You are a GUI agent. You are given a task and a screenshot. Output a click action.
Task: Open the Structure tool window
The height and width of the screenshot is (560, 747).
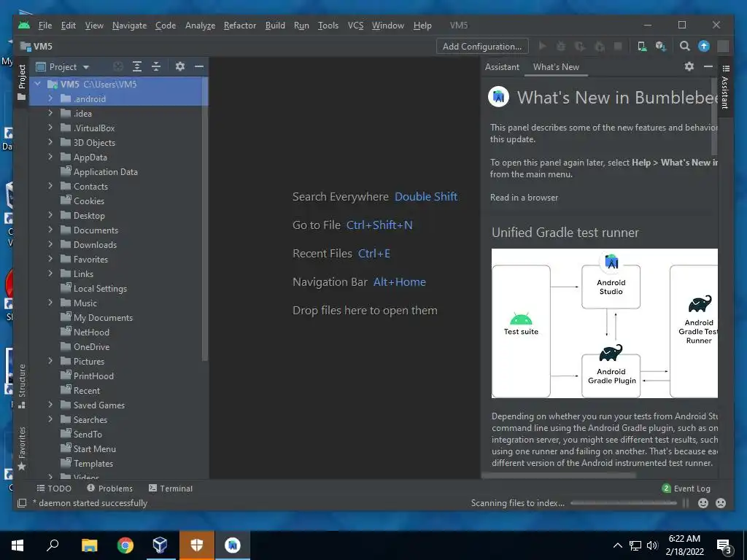[x=22, y=386]
